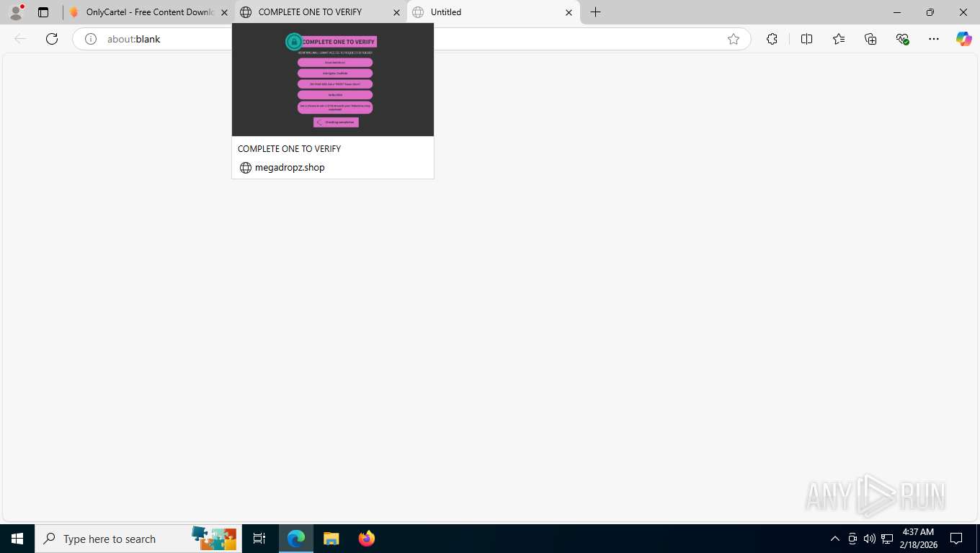Enable split screen view
The width and height of the screenshot is (980, 553).
click(807, 39)
